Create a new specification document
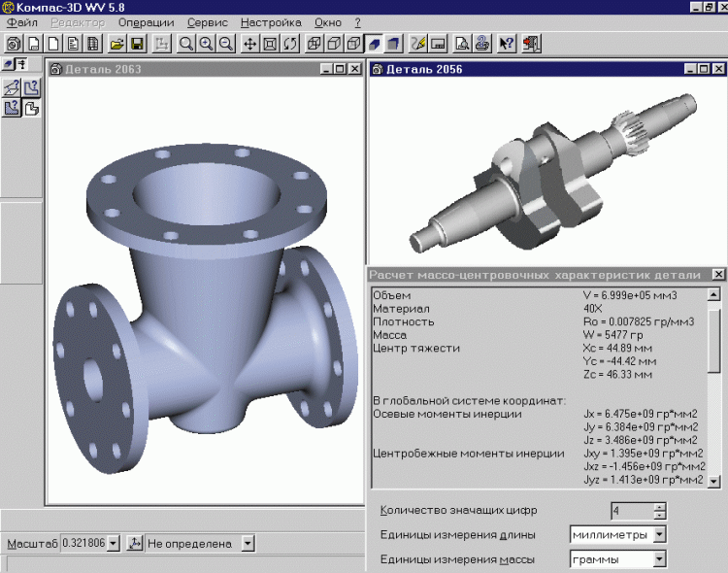This screenshot has height=573, width=728. [x=93, y=44]
